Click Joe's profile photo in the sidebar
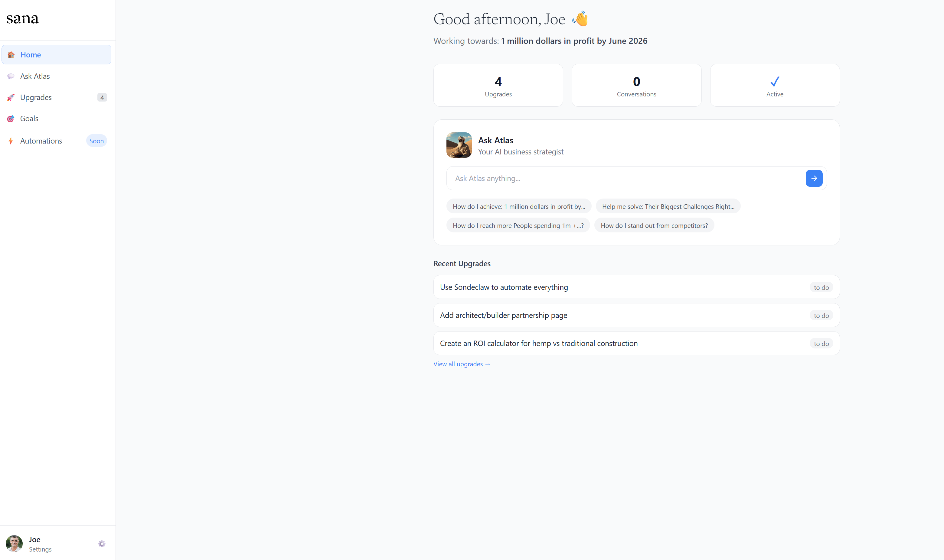Screen dimensions: 944x560 click(14, 543)
